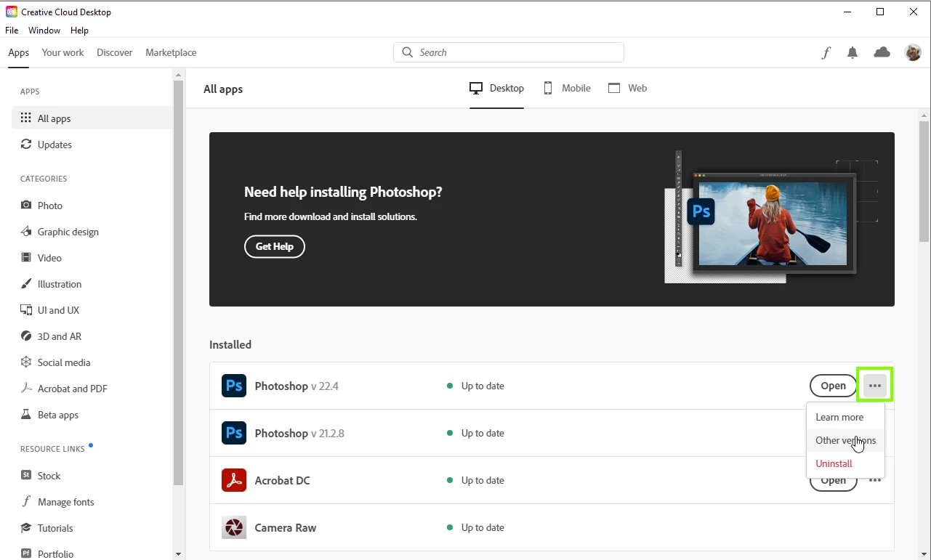
Task: Open the Window menu
Action: click(x=44, y=31)
